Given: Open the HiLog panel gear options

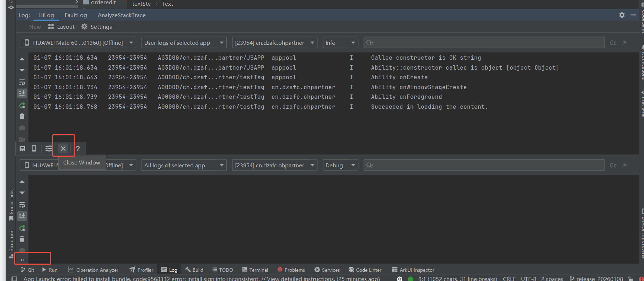Looking at the screenshot, I should pos(622,15).
